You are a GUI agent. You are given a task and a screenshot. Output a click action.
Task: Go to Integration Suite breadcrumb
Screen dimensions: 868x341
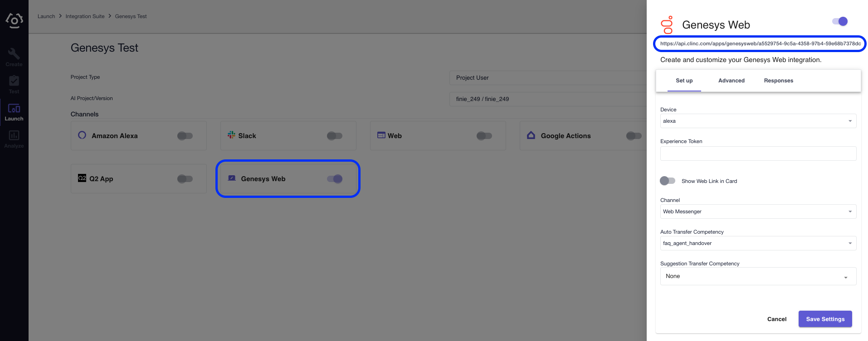(x=85, y=16)
